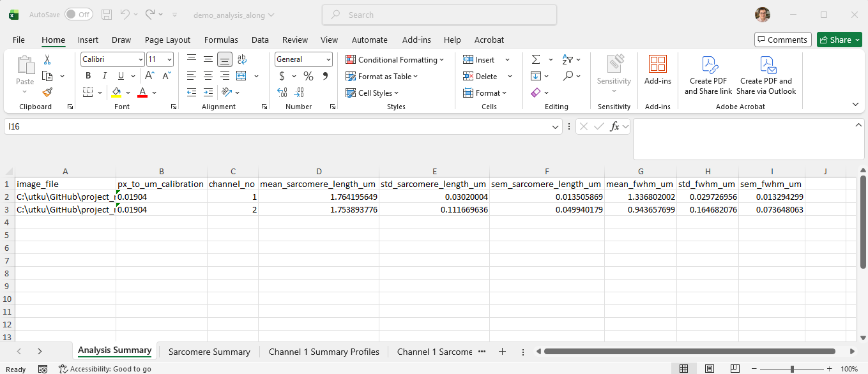
Task: Open Insert cells dropdown
Action: [x=508, y=59]
